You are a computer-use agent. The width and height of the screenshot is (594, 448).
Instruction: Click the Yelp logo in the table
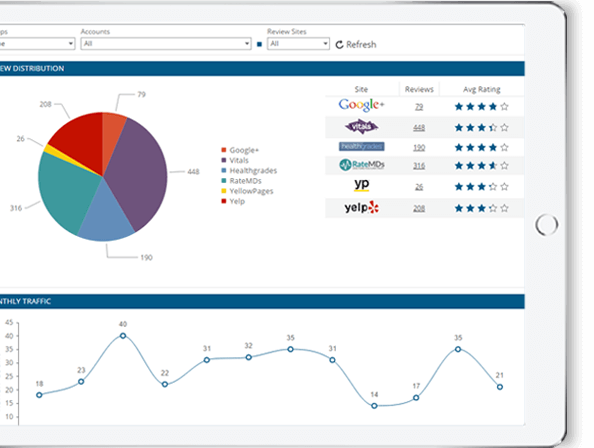[x=361, y=208]
